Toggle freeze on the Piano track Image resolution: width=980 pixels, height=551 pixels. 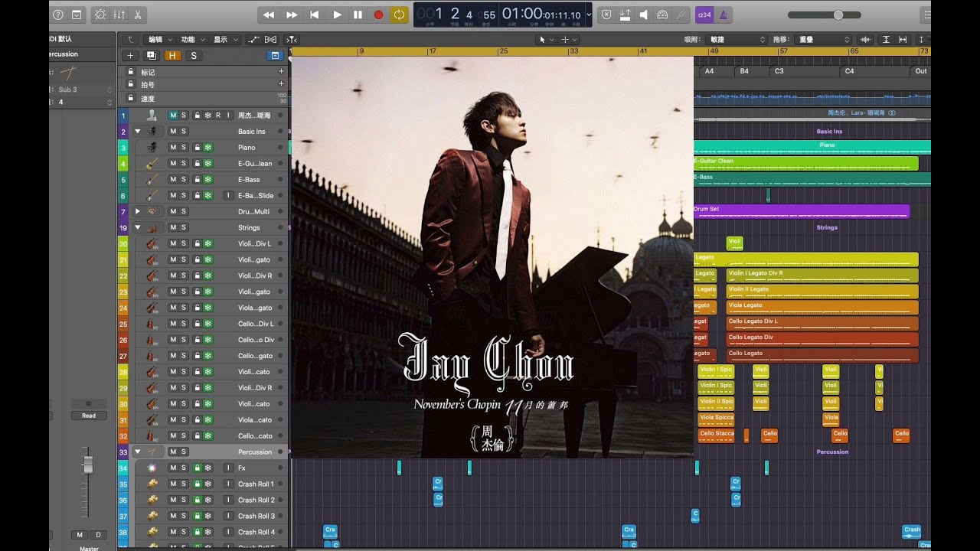[208, 147]
